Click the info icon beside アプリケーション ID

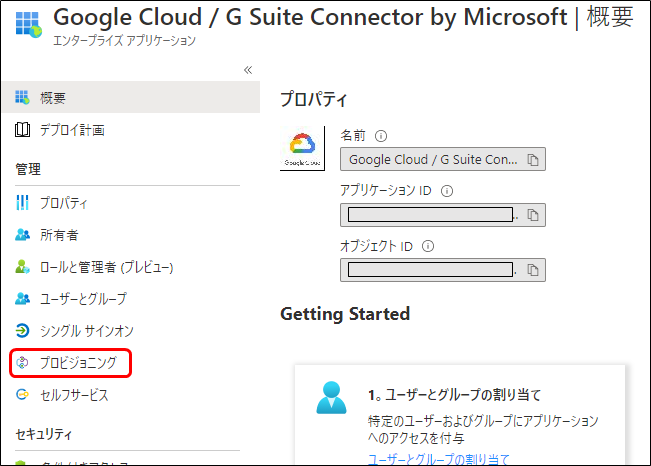[446, 191]
